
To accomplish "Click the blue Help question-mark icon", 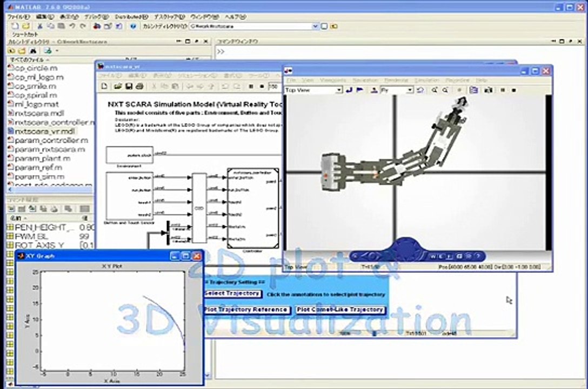I will pyautogui.click(x=133, y=26).
